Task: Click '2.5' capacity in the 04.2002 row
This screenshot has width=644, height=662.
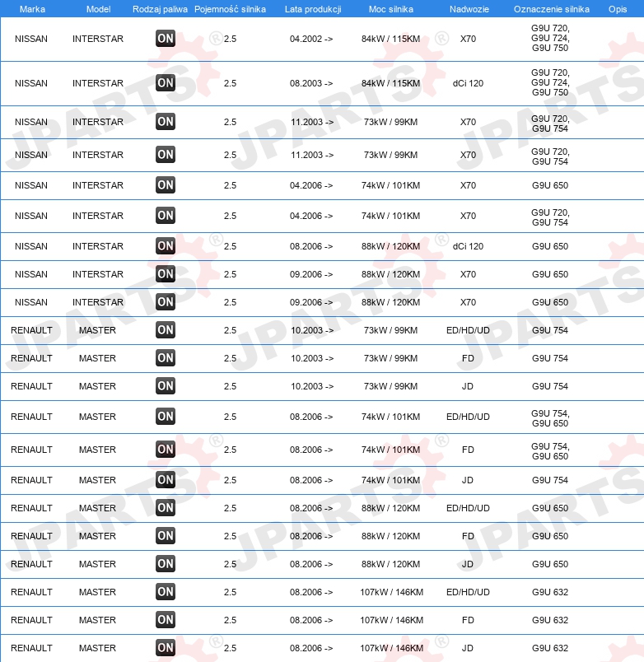Action: point(230,39)
